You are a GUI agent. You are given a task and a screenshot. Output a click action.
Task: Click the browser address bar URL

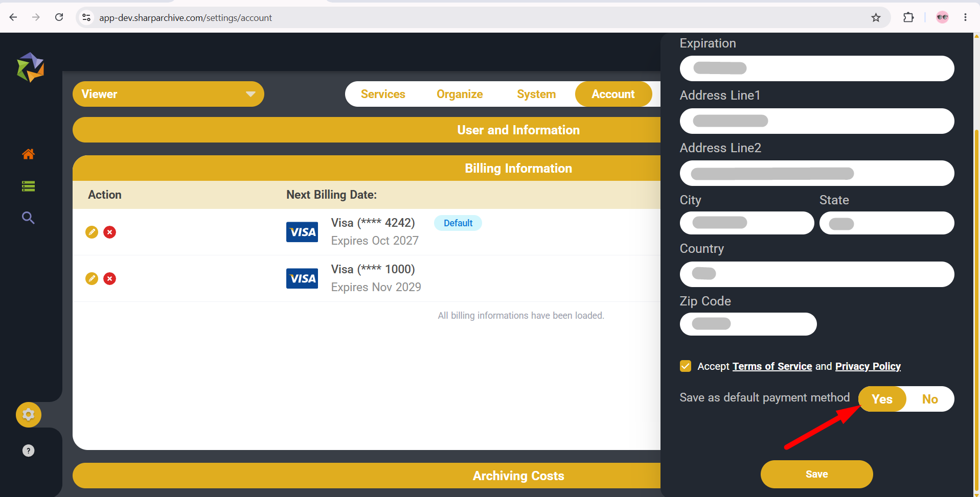[x=186, y=18]
